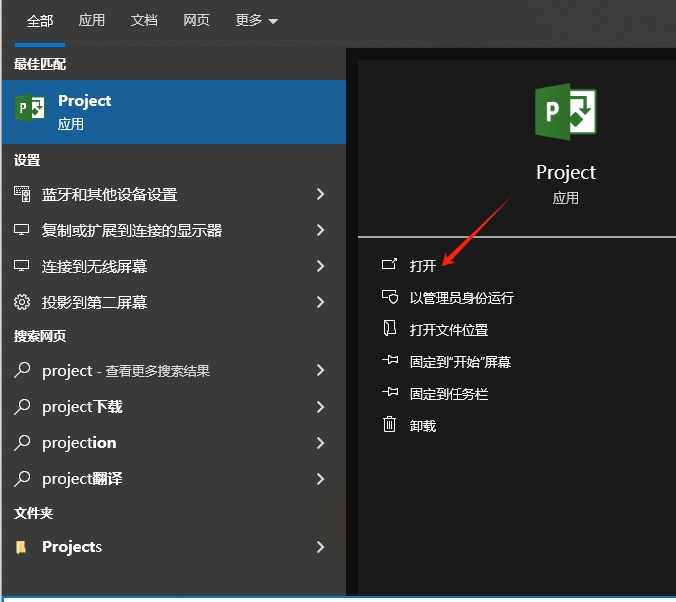Click the pin icon for 固定到任务栏
Viewport: 676px width, 602px height.
[390, 392]
